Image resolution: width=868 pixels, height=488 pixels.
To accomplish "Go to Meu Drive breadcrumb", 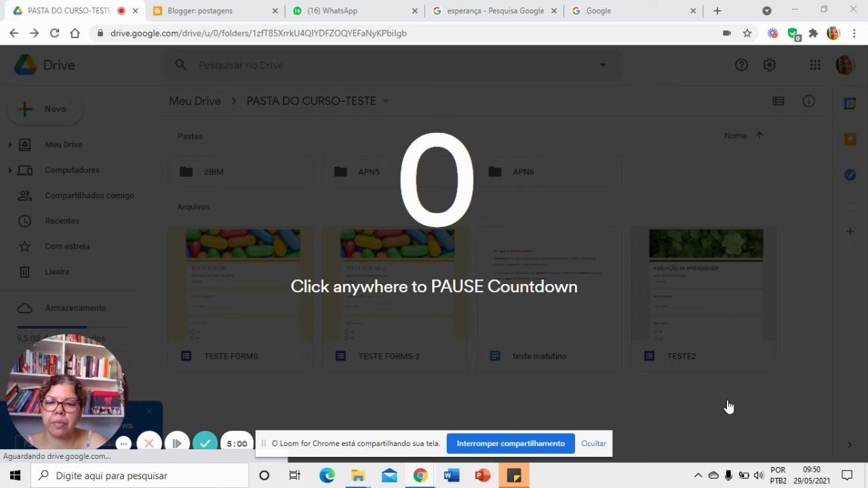I will coord(195,101).
